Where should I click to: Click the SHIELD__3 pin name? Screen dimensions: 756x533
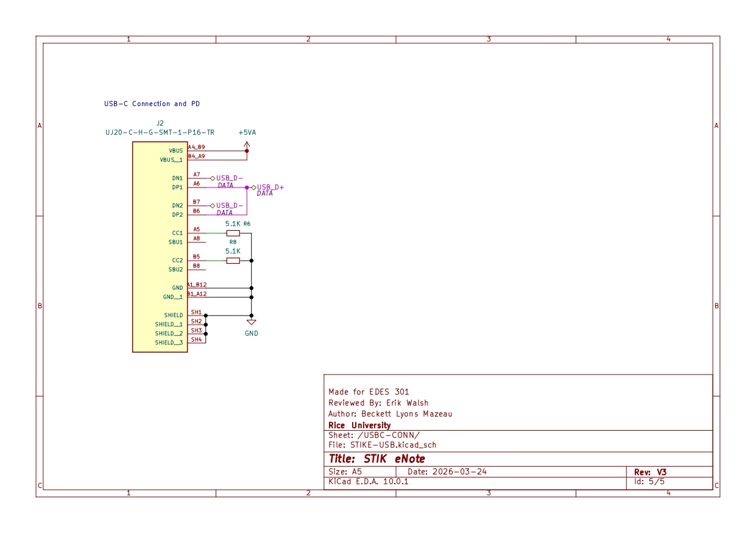click(169, 342)
